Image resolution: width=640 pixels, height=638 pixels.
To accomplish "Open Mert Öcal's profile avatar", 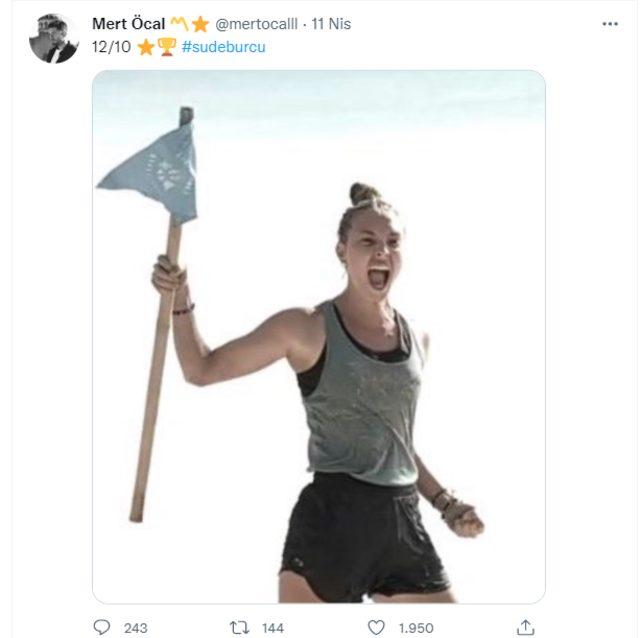I will tap(54, 38).
